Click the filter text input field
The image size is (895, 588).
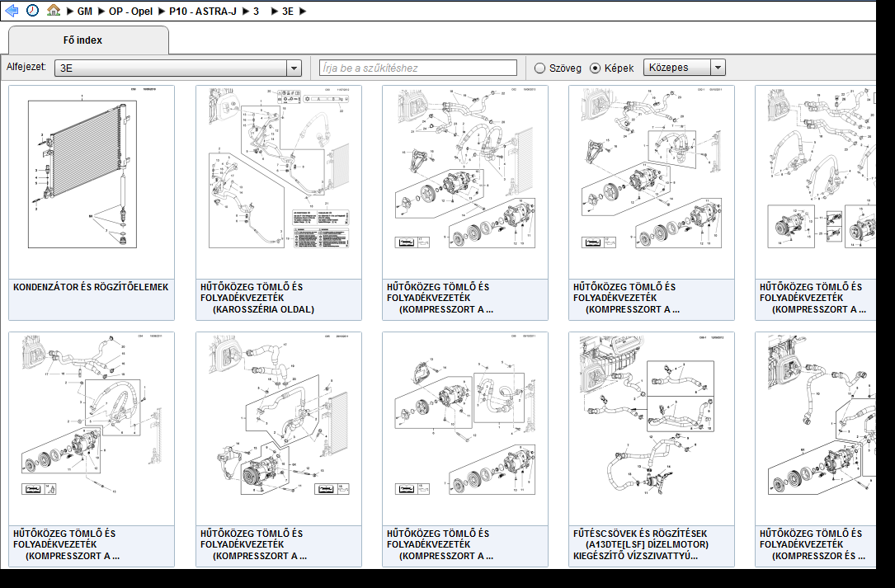(x=418, y=68)
